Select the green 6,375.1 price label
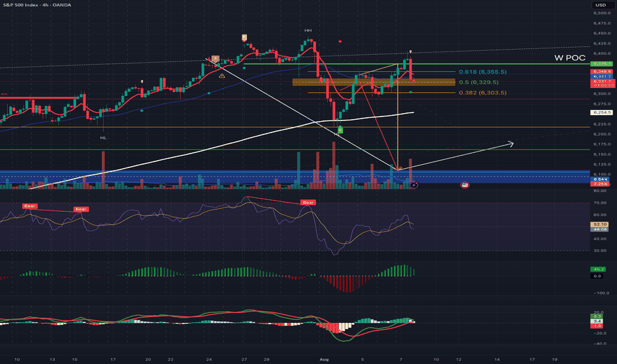Screen dimensions: 617x364 point(602,64)
